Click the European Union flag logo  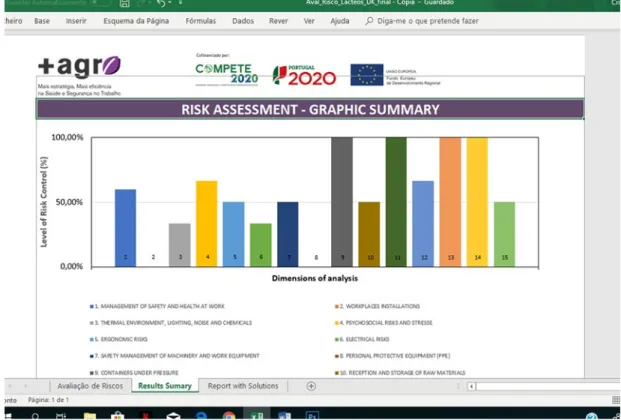[367, 75]
